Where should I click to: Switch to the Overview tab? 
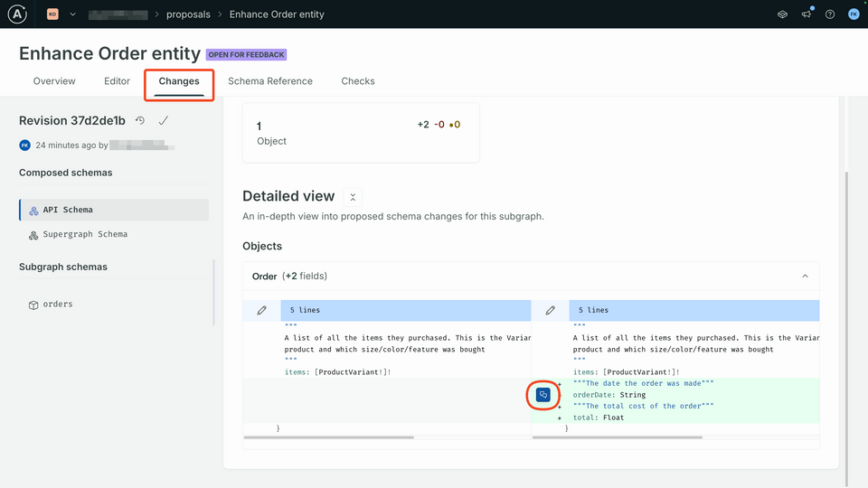(54, 80)
